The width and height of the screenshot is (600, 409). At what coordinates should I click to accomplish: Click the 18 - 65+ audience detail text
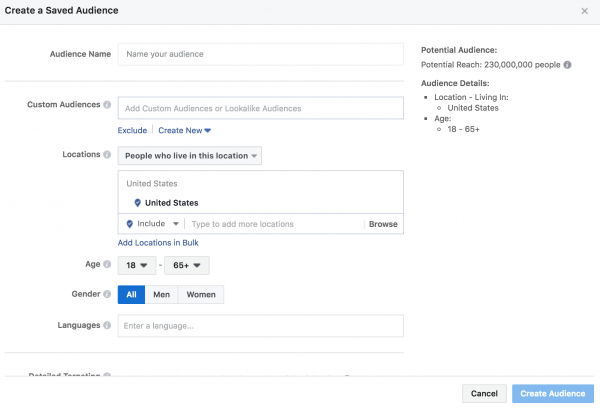click(463, 129)
